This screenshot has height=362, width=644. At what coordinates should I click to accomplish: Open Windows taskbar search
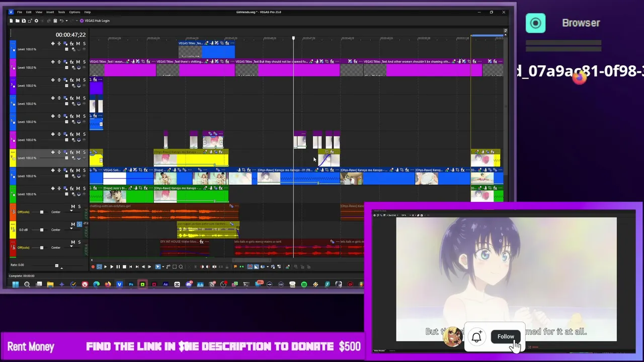pos(27,284)
